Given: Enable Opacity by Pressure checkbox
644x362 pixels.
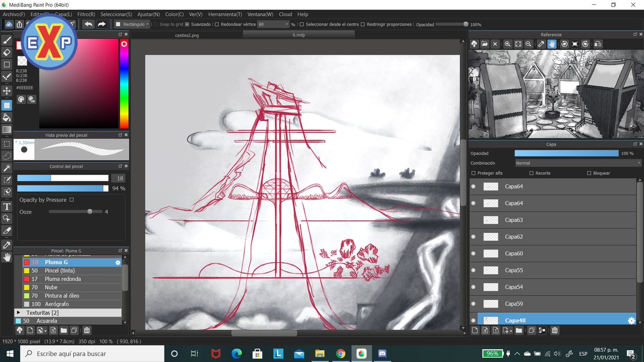Looking at the screenshot, I should (x=71, y=200).
